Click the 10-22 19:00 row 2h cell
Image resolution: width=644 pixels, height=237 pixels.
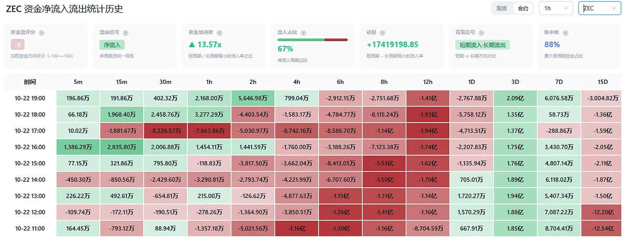(x=253, y=98)
